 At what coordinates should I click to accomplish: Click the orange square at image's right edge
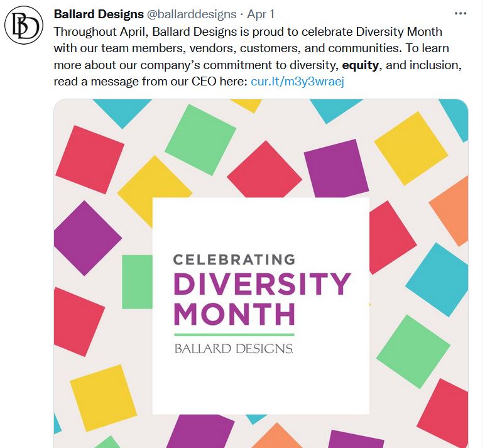tap(454, 210)
